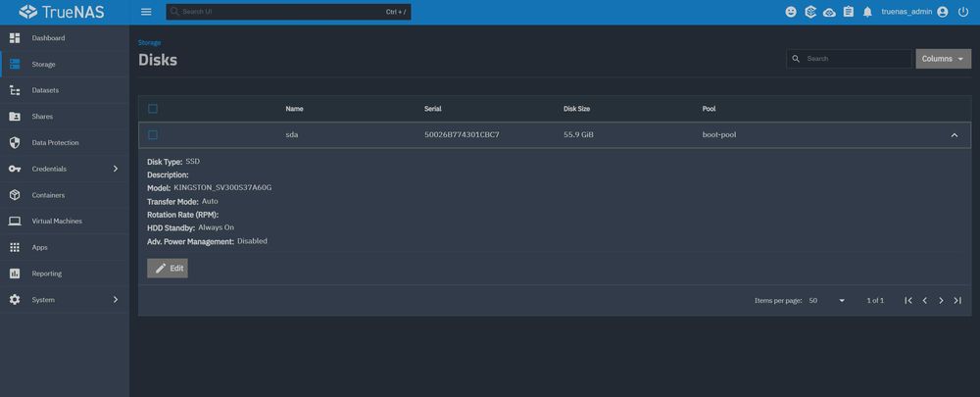Click the Dashboard sidebar icon
This screenshot has width=980, height=397.
click(x=15, y=38)
